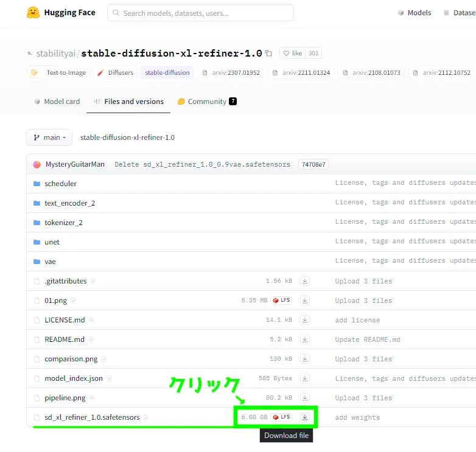Download the LICENSE.md file
The image size is (476, 452).
point(305,320)
